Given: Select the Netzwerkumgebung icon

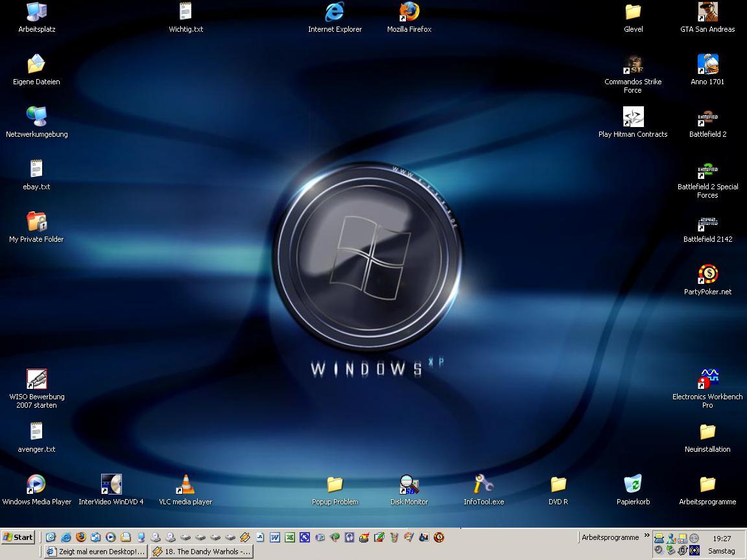Looking at the screenshot, I should point(37,122).
